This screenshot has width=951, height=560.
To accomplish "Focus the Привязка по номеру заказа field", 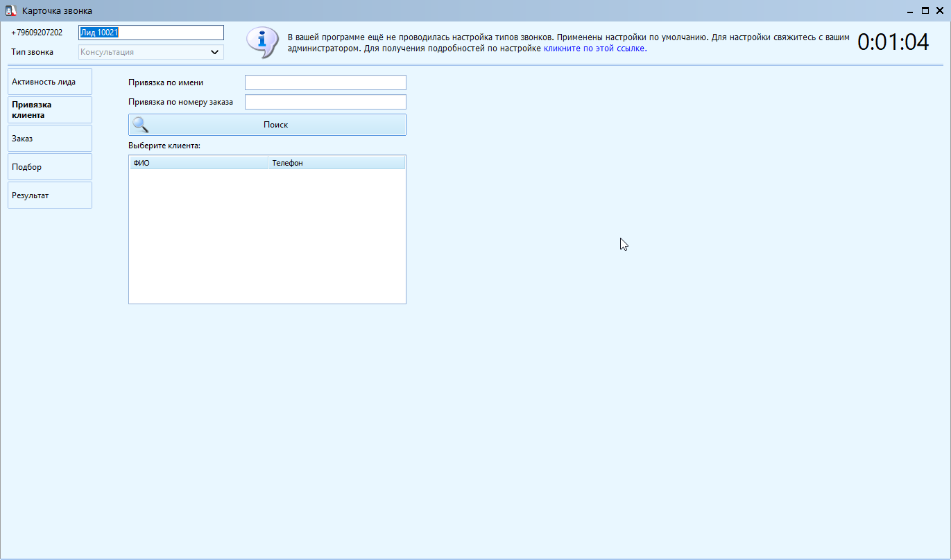I will coord(325,102).
